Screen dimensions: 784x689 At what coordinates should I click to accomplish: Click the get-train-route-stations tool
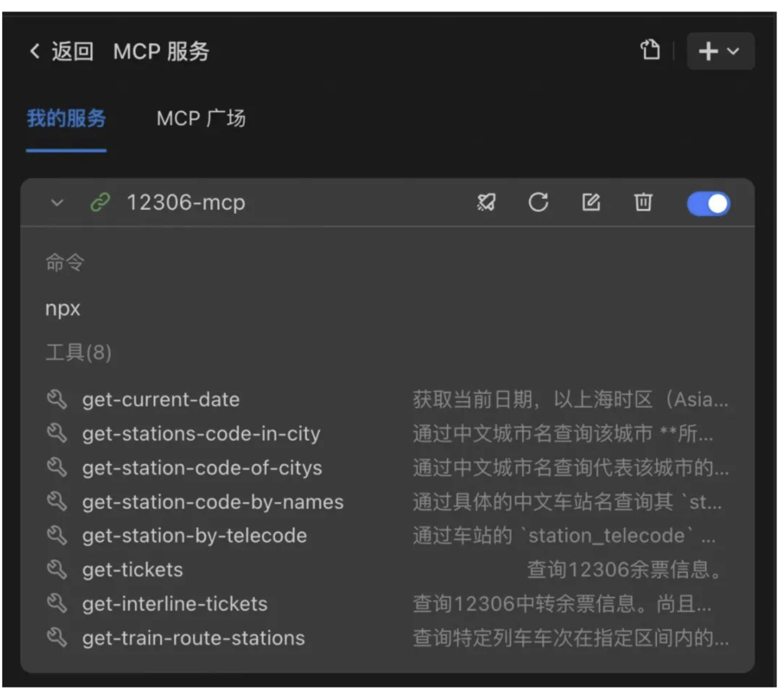(193, 638)
